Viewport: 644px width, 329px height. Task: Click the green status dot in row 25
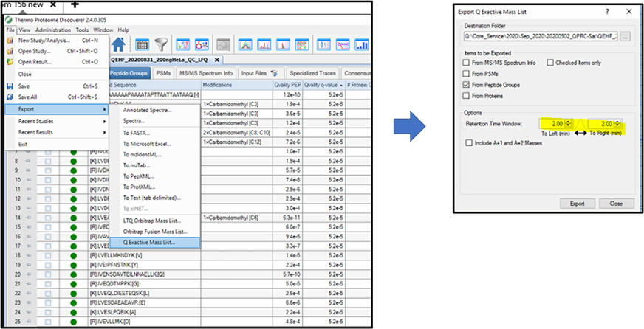coord(74,322)
